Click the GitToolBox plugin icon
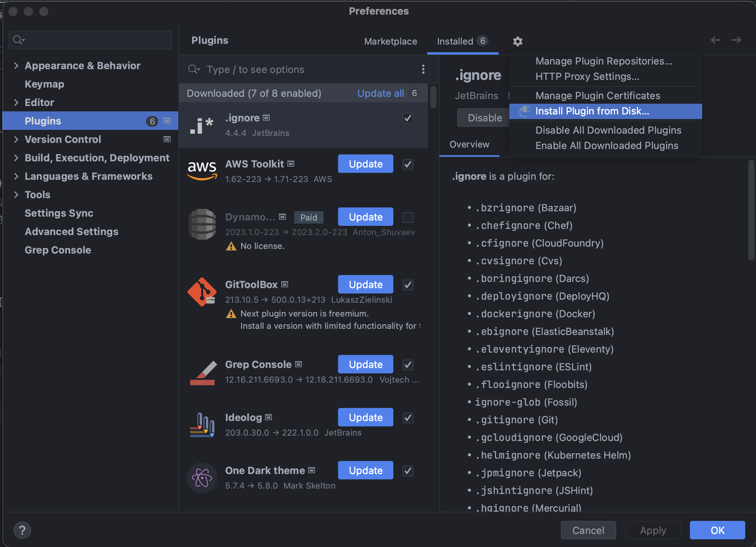Image resolution: width=756 pixels, height=547 pixels. [202, 292]
